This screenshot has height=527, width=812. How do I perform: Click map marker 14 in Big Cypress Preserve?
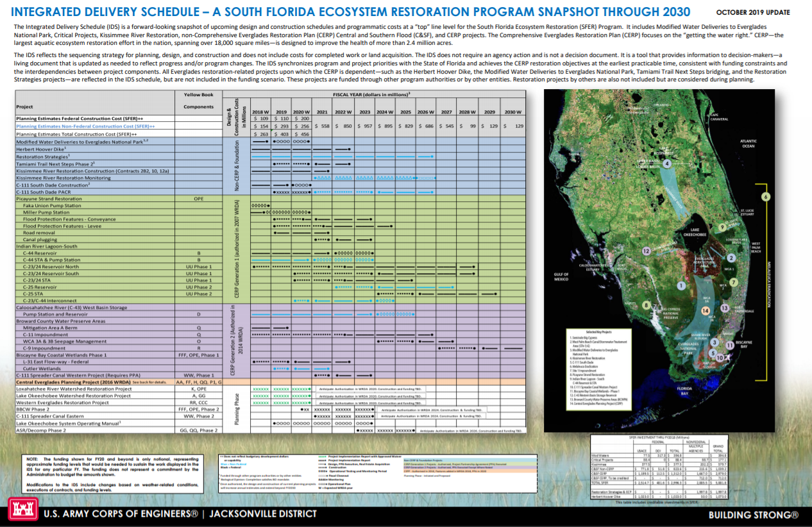coord(705,309)
